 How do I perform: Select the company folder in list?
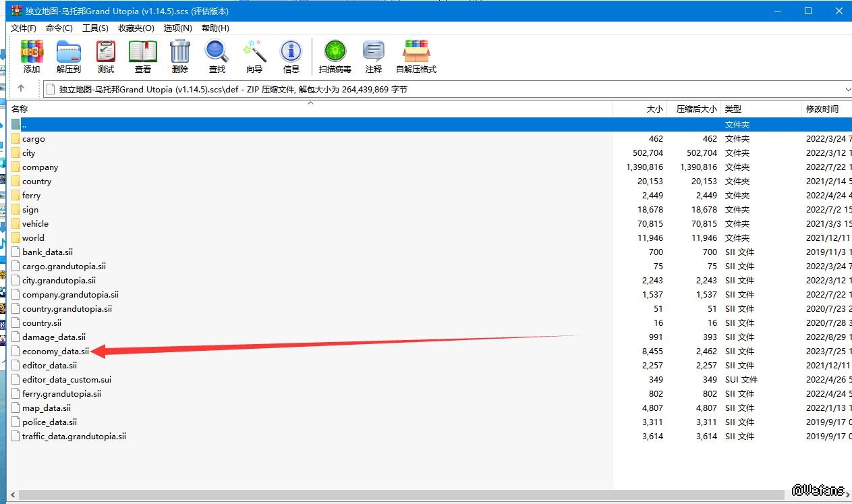(x=40, y=167)
